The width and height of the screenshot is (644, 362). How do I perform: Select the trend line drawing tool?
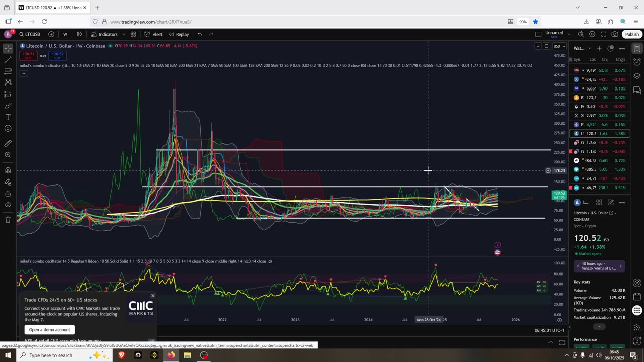point(8,60)
